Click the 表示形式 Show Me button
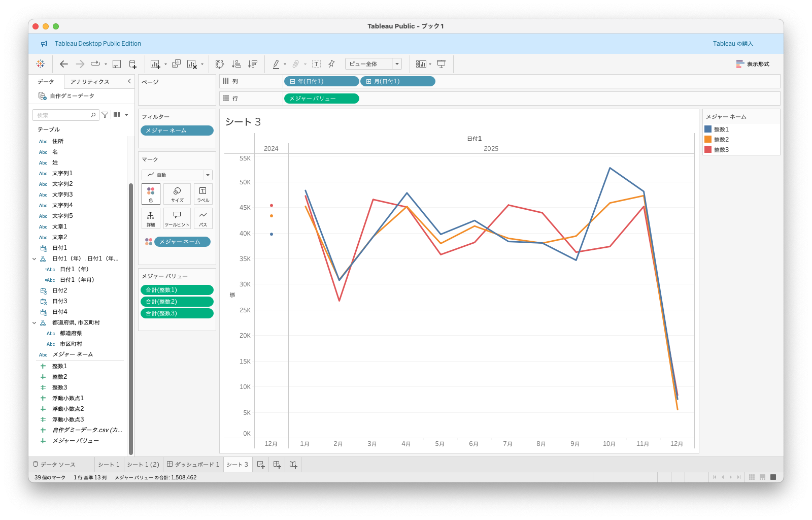This screenshot has width=812, height=520. click(753, 64)
